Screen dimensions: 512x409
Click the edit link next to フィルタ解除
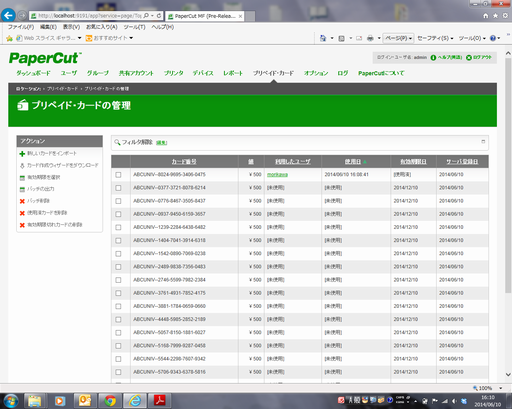[162, 143]
